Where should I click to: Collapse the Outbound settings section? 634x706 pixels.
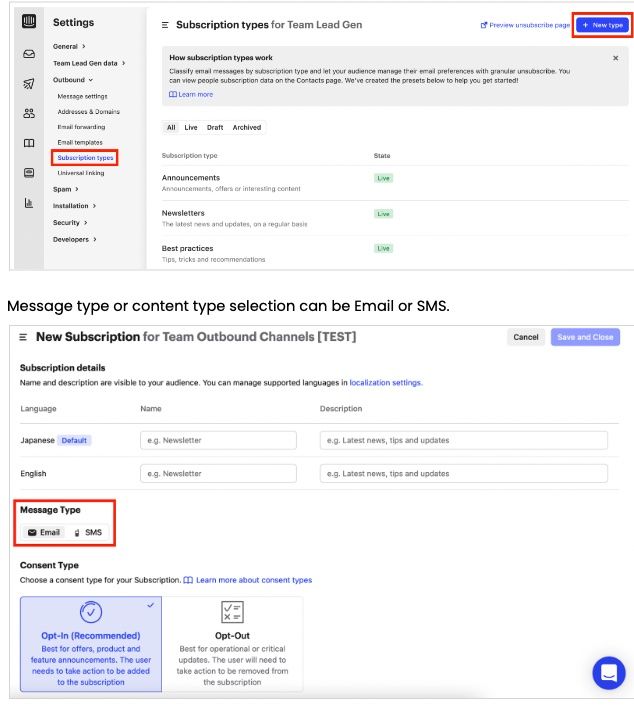coord(72,80)
